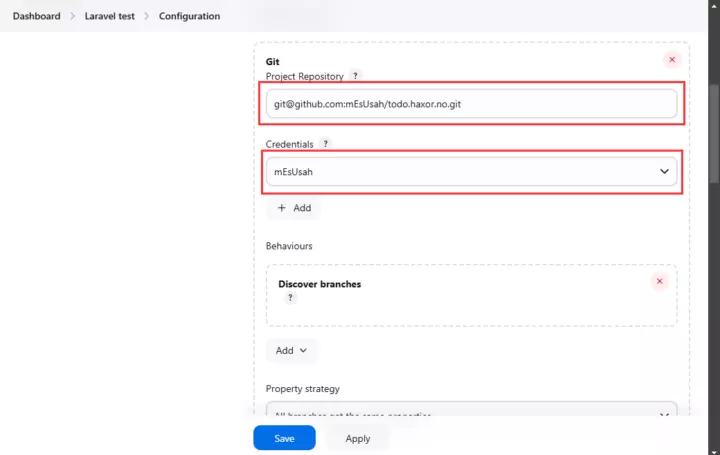720x455 pixels.
Task: Click the page vertical scrollbar thumb
Action: (x=714, y=134)
